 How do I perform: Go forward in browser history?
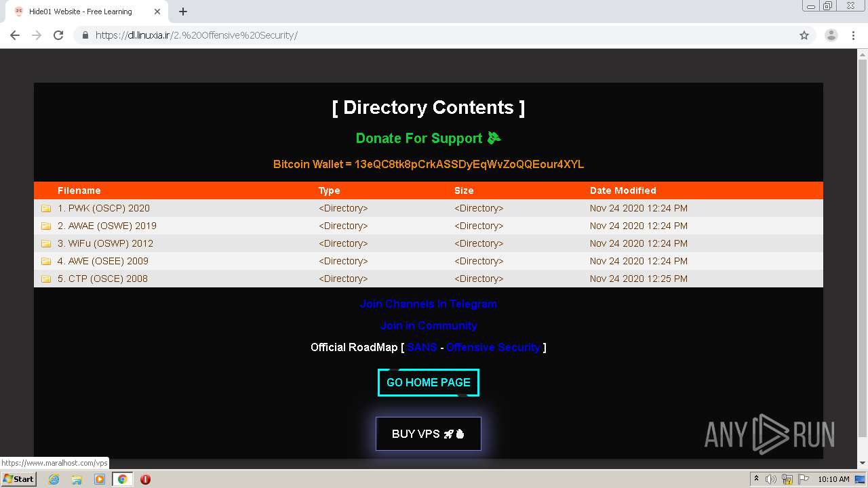point(37,35)
